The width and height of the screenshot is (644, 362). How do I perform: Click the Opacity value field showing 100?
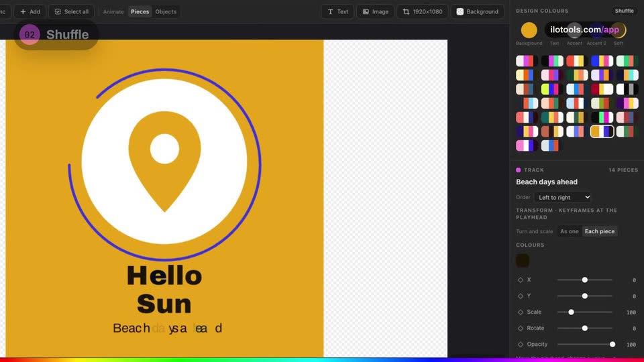[631, 345]
